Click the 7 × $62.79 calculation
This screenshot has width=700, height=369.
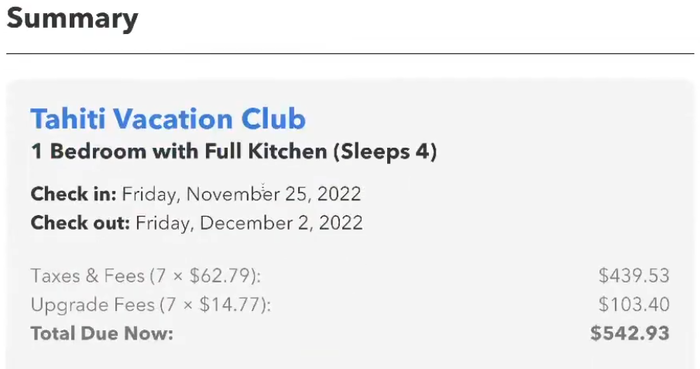pyautogui.click(x=205, y=276)
